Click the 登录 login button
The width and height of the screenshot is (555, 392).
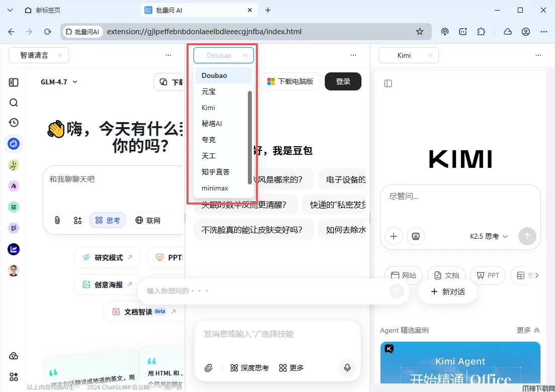[343, 81]
